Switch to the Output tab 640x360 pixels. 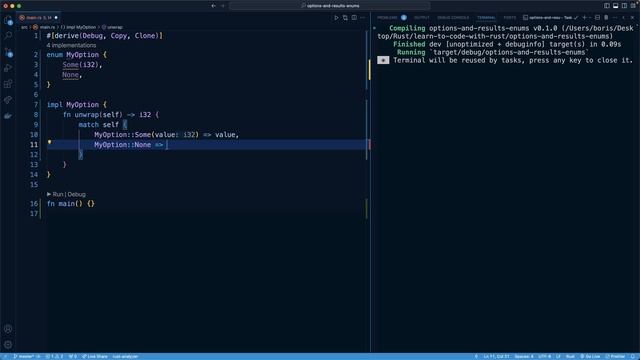coord(422,18)
